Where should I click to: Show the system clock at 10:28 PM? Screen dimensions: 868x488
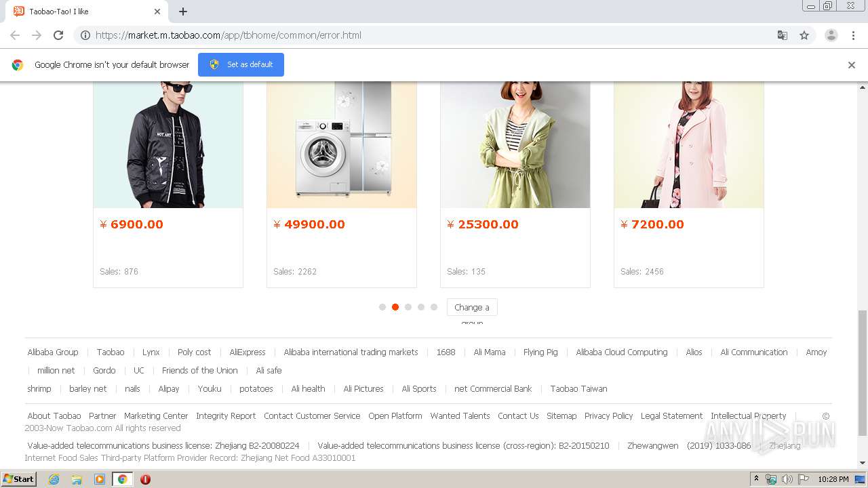(833, 479)
